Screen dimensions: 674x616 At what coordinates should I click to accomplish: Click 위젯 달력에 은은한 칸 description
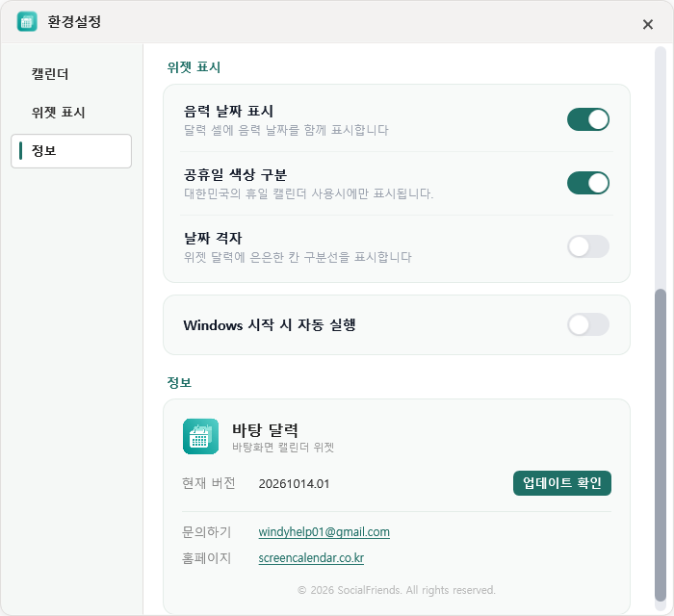pos(298,257)
